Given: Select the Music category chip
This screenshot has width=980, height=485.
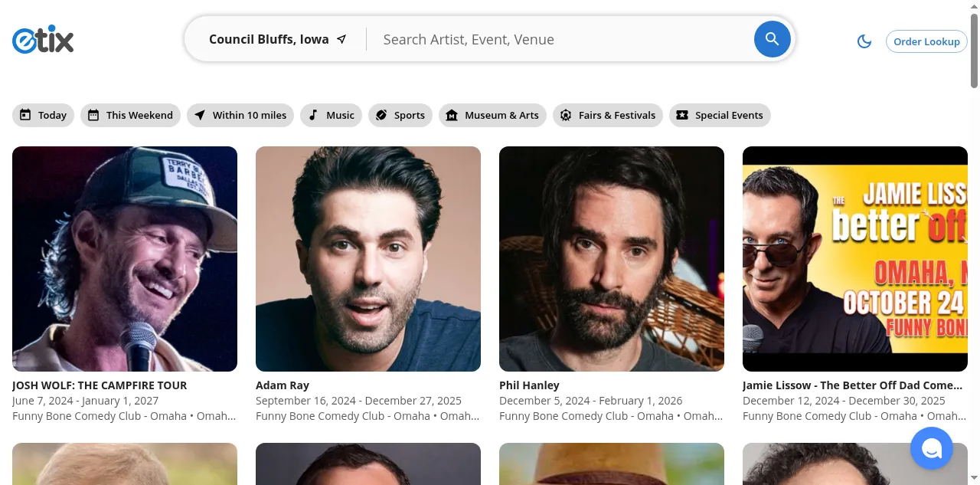Looking at the screenshot, I should tap(331, 115).
